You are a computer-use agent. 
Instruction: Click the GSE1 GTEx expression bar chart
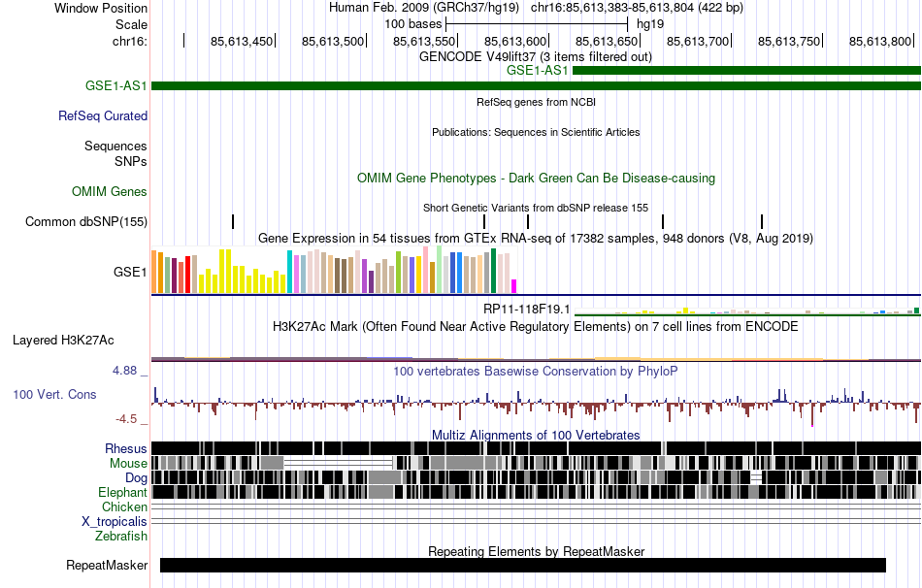334,271
